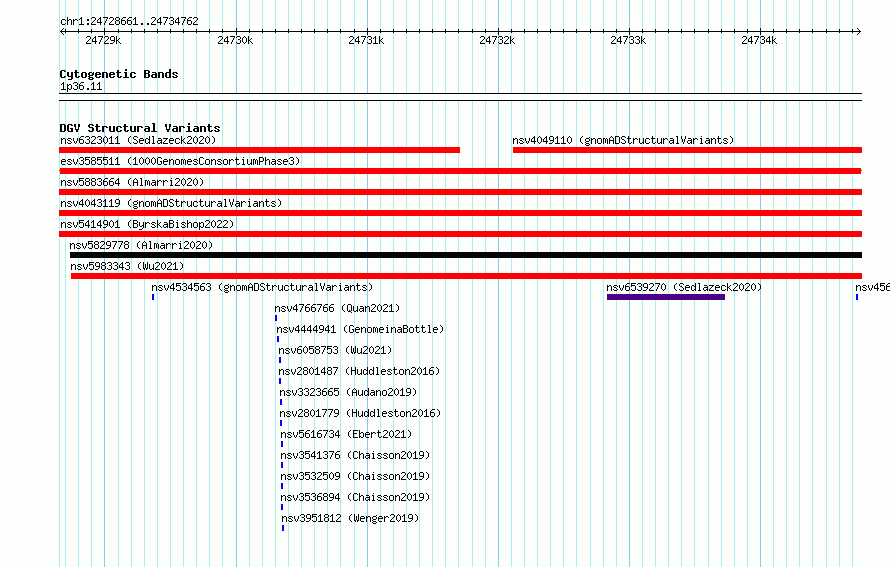
Task: Click the red bar under nsv5983343
Action: [x=467, y=276]
